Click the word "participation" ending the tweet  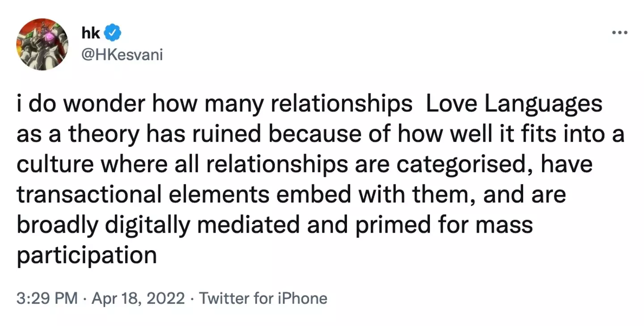point(87,256)
